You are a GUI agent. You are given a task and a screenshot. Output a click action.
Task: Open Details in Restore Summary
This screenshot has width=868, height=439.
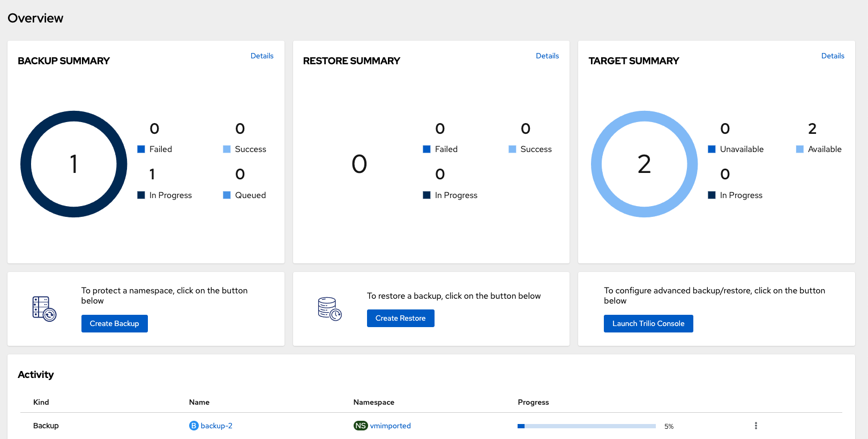547,56
